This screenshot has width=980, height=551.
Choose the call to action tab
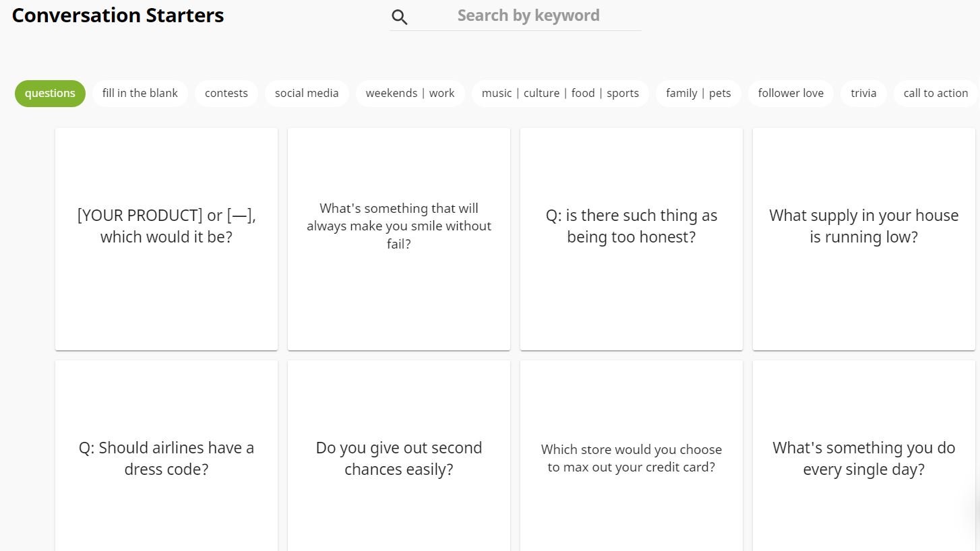[x=936, y=94]
